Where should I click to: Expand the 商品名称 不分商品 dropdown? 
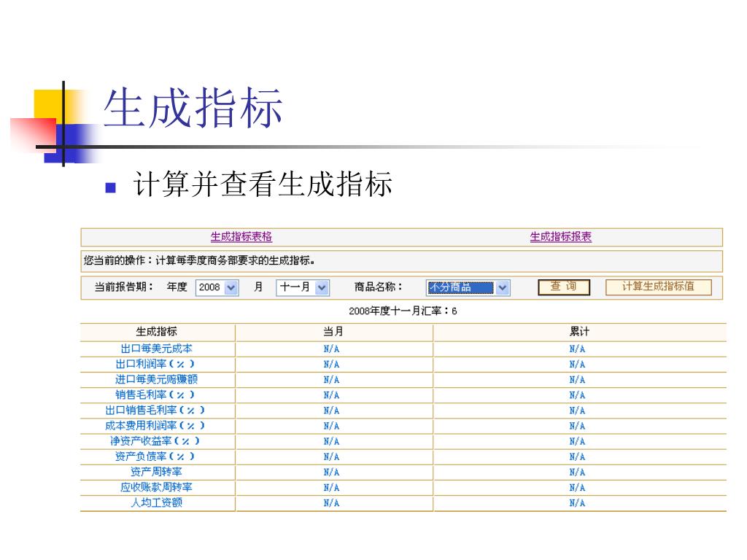468,287
